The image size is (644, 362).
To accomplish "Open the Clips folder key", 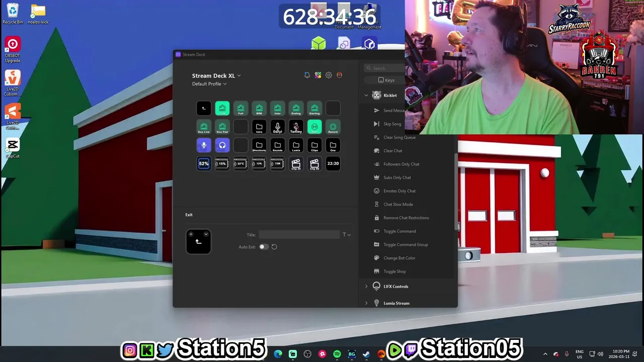I will tap(314, 145).
